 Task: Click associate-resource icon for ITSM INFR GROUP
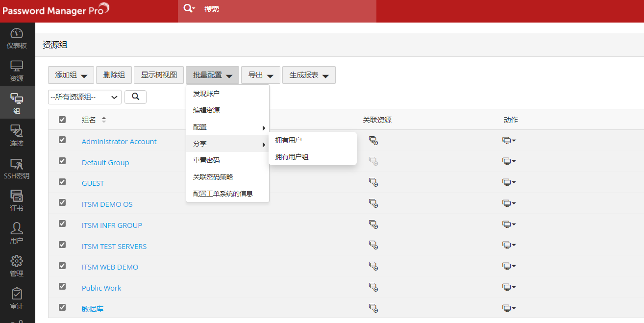tap(373, 224)
